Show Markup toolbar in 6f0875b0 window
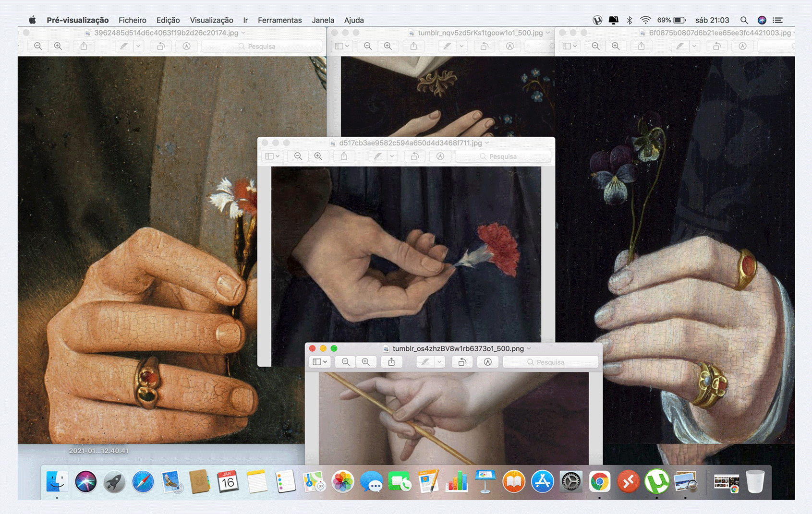Image resolution: width=812 pixels, height=514 pixels. click(x=742, y=46)
